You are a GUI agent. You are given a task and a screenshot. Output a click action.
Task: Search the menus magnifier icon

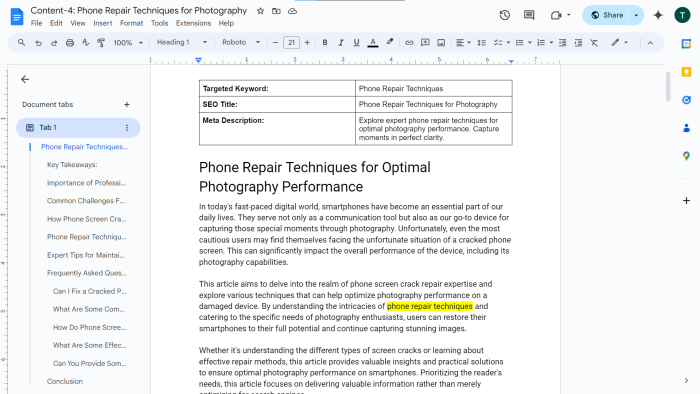click(21, 42)
